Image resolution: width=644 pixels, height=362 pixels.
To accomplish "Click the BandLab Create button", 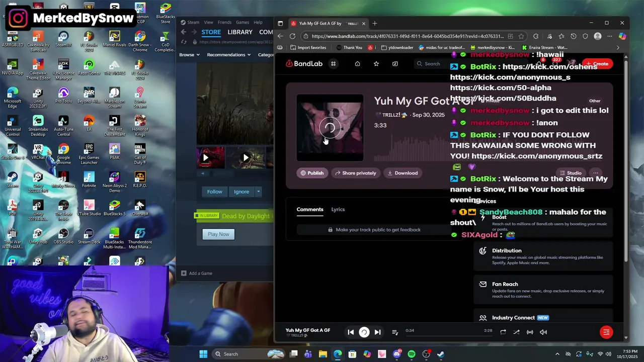I will tap(597, 64).
